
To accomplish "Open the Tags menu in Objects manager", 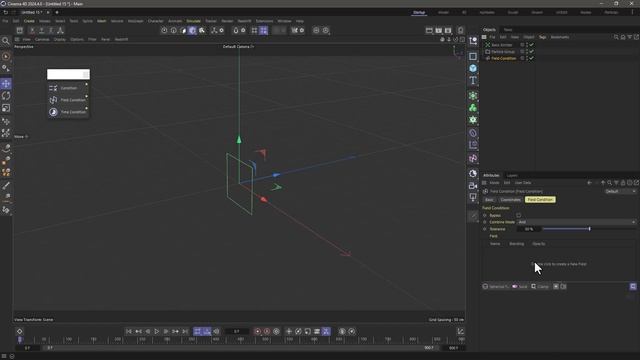I will coord(542,37).
